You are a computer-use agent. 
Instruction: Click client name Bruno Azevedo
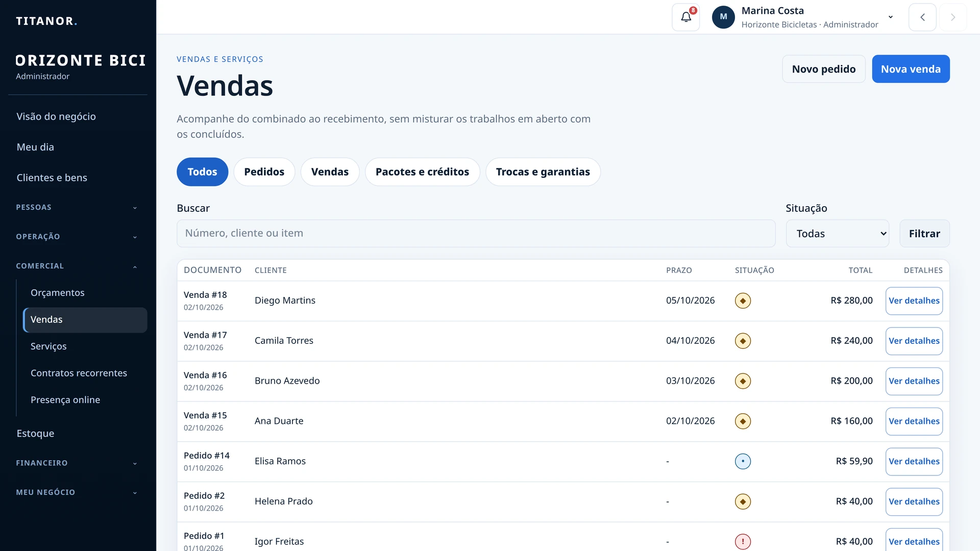[x=287, y=381]
